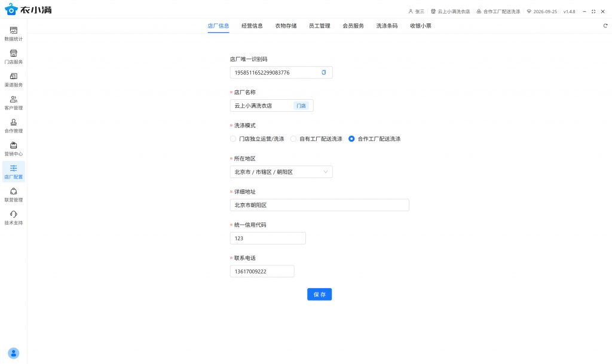Open the 会员服务 tab

(x=353, y=26)
